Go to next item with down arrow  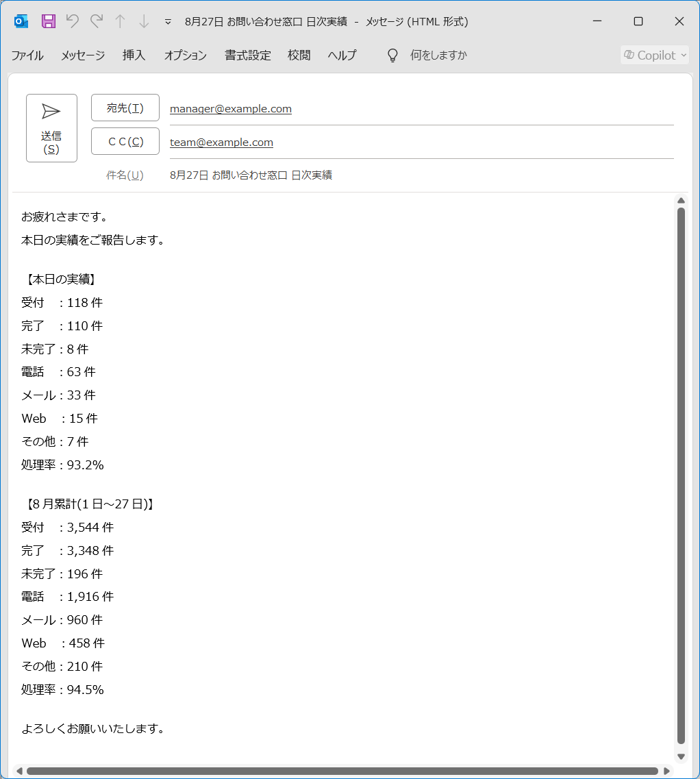144,21
